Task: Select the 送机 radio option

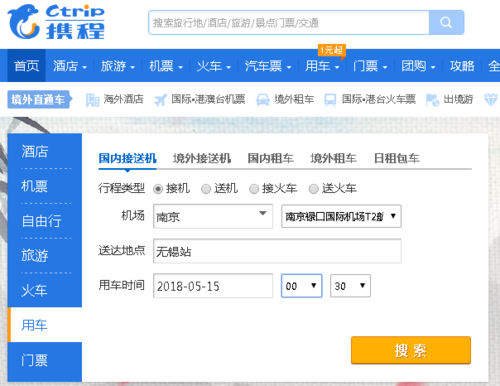Action: tap(206, 189)
